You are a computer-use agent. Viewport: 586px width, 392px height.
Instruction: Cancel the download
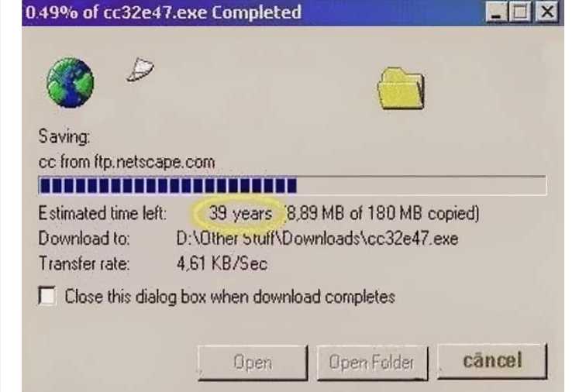point(492,361)
